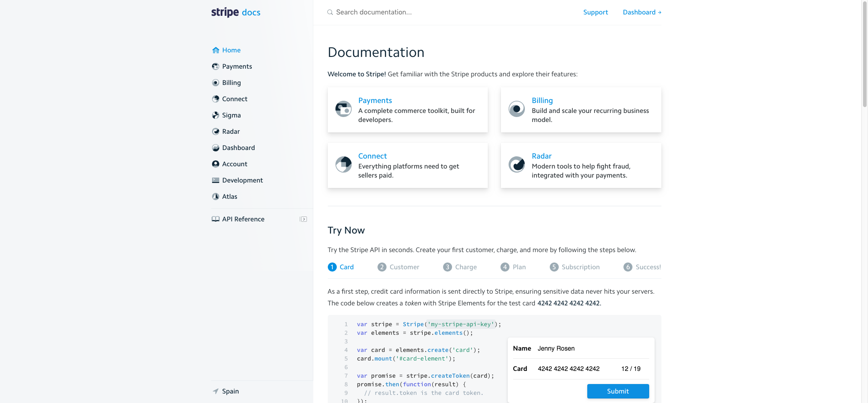868x403 pixels.
Task: Click the Atlas sidebar icon
Action: [216, 197]
